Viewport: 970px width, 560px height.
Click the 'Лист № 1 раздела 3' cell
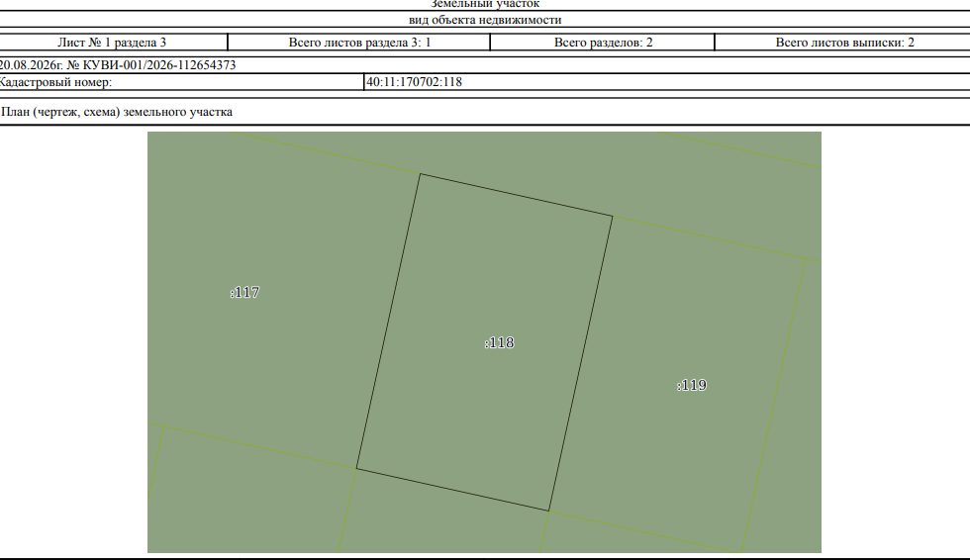pyautogui.click(x=113, y=43)
